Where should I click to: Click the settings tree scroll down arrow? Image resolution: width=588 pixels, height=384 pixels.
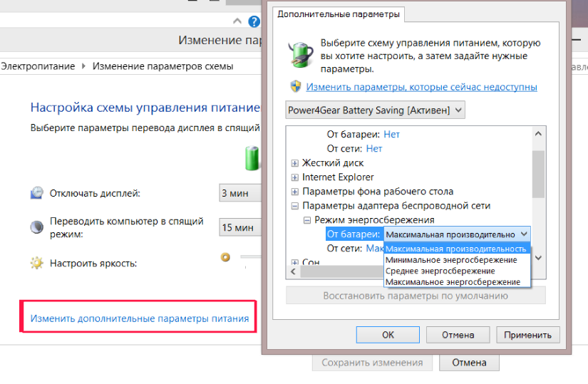click(x=538, y=258)
